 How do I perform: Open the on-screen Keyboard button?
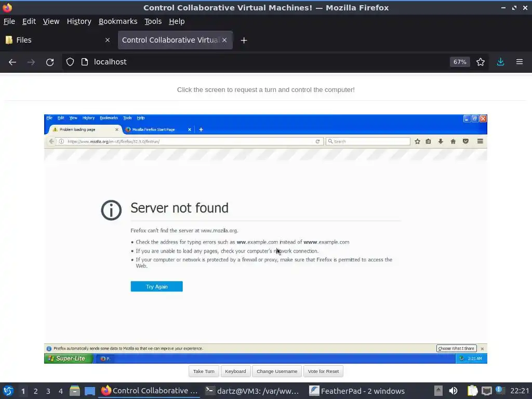coord(235,371)
